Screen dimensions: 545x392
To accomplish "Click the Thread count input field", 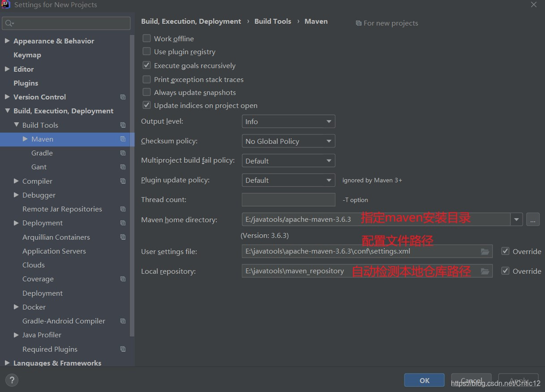I will (x=288, y=200).
